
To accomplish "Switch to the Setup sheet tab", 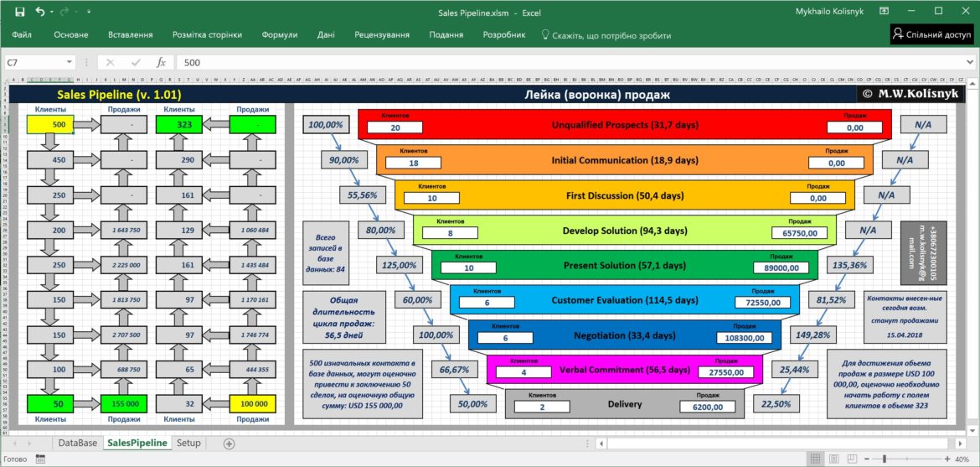I will coord(188,443).
